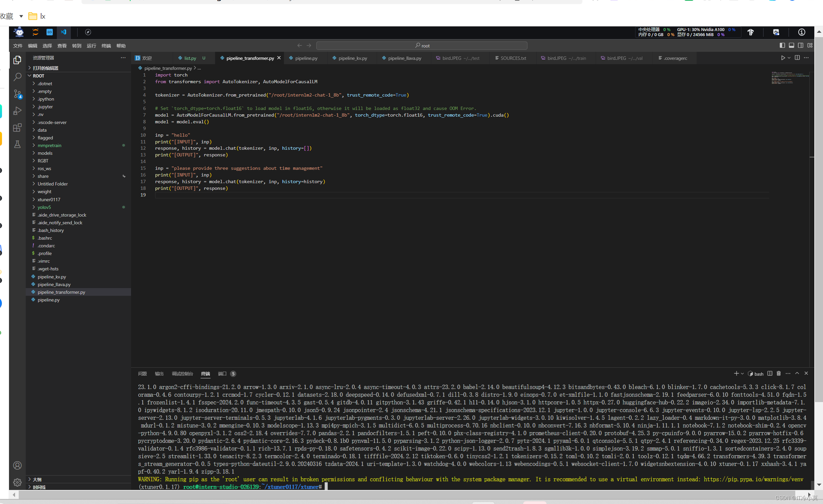The image size is (823, 504).
Task: Open Source Control view with badge
Action: click(x=17, y=94)
